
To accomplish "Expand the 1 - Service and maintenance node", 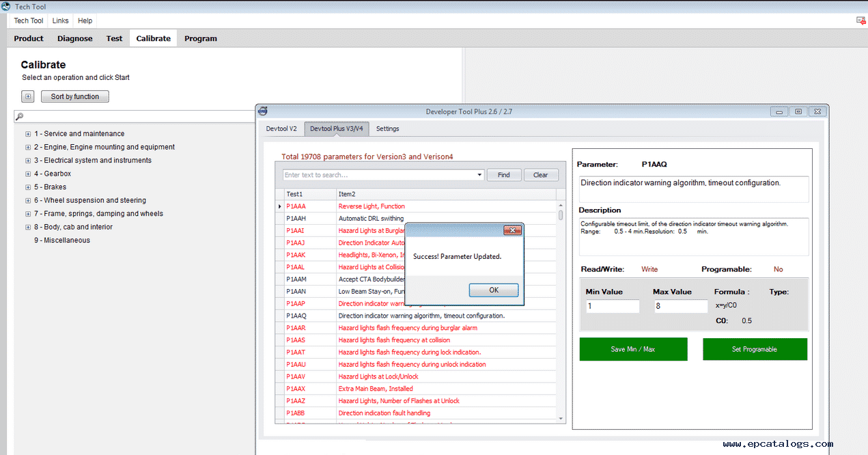I will (x=28, y=134).
